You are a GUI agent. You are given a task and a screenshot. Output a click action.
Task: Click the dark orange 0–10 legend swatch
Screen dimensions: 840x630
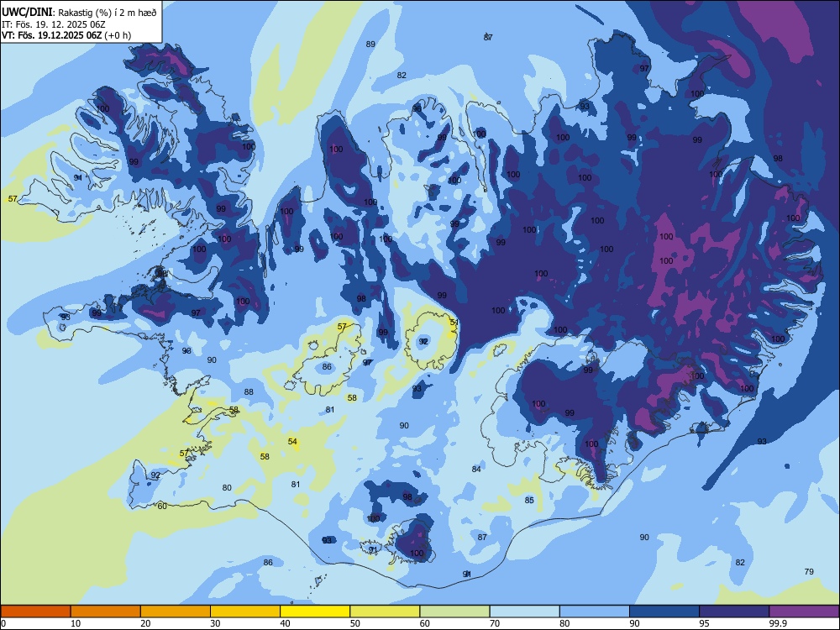coord(36,612)
